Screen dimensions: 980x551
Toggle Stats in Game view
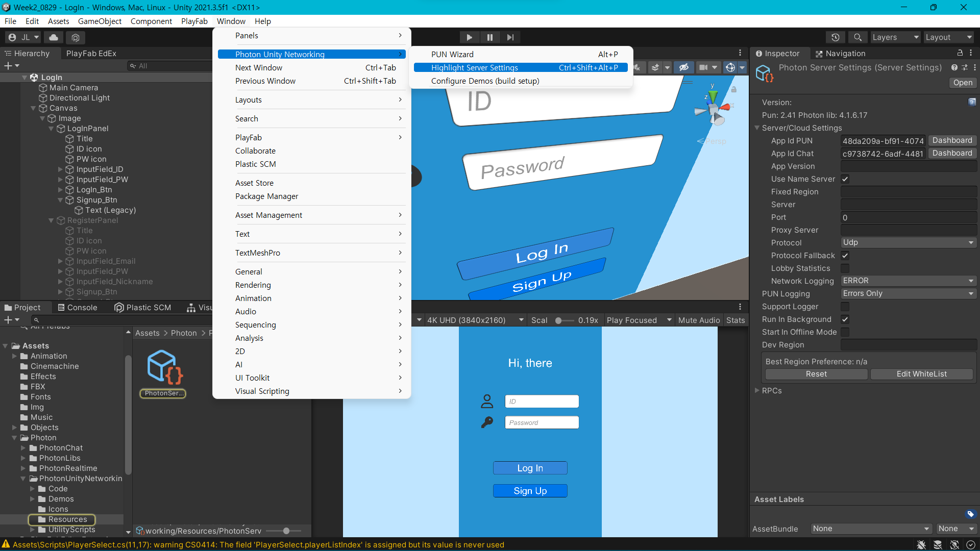(736, 320)
